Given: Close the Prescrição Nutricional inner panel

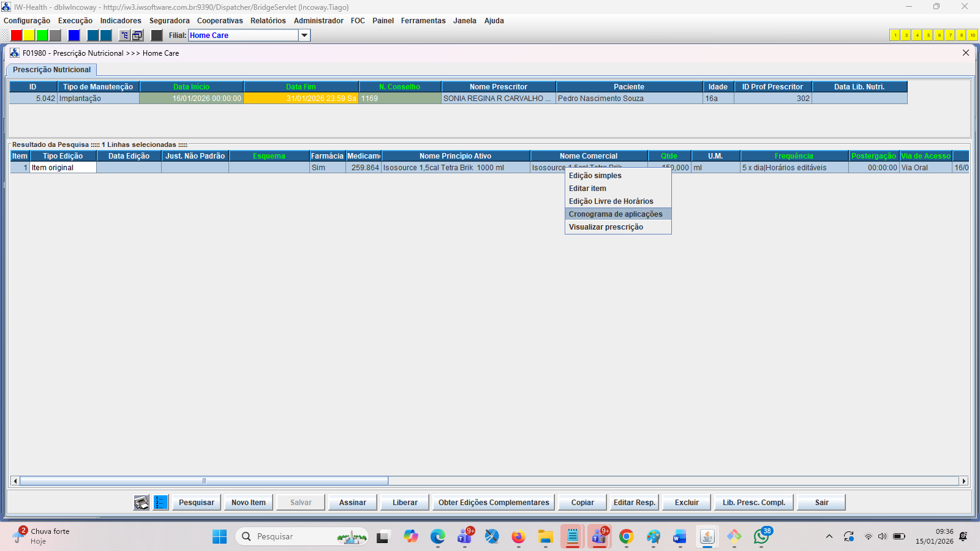Looking at the screenshot, I should pyautogui.click(x=966, y=53).
